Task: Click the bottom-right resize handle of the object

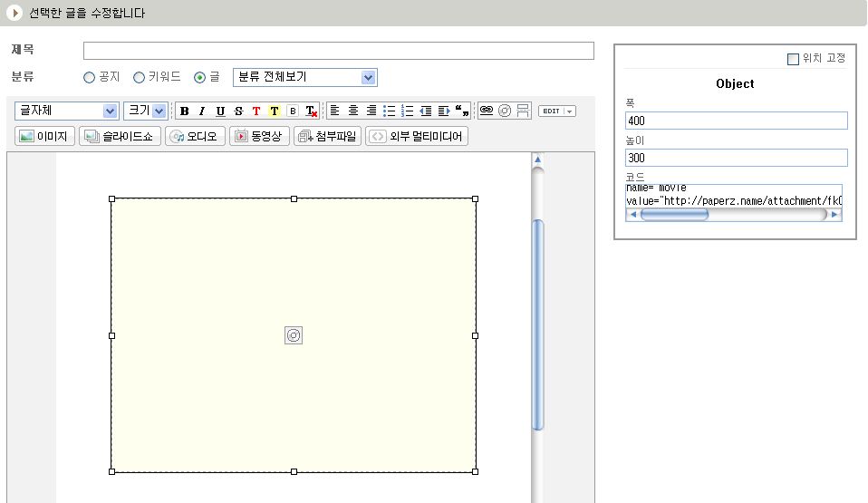Action: pos(475,471)
